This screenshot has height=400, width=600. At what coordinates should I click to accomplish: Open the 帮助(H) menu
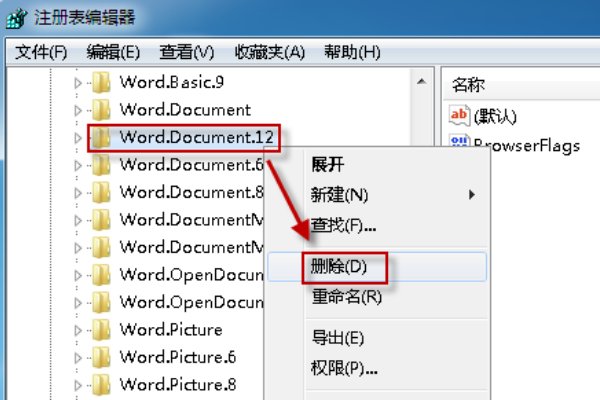tap(352, 52)
